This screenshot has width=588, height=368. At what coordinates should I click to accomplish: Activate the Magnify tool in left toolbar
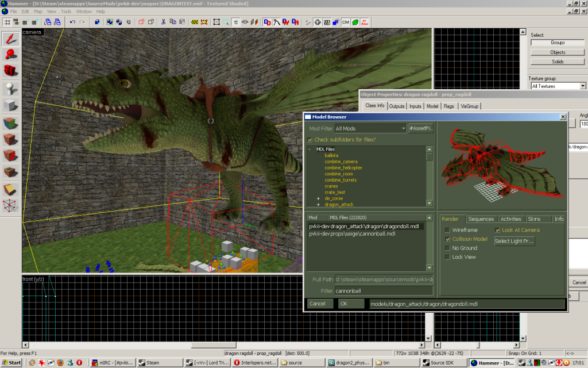tap(10, 55)
